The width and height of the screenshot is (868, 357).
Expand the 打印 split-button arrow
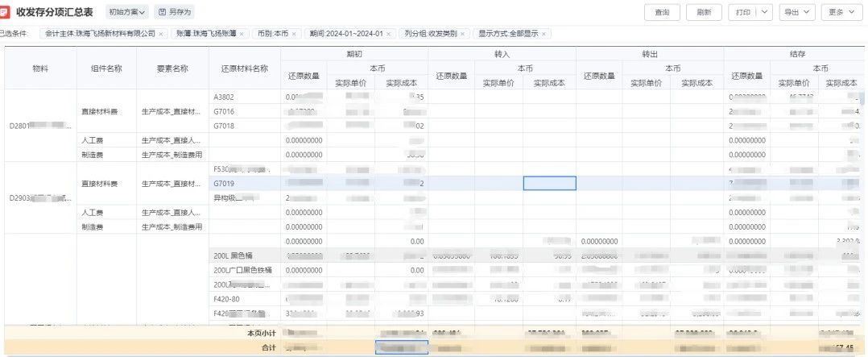[763, 12]
